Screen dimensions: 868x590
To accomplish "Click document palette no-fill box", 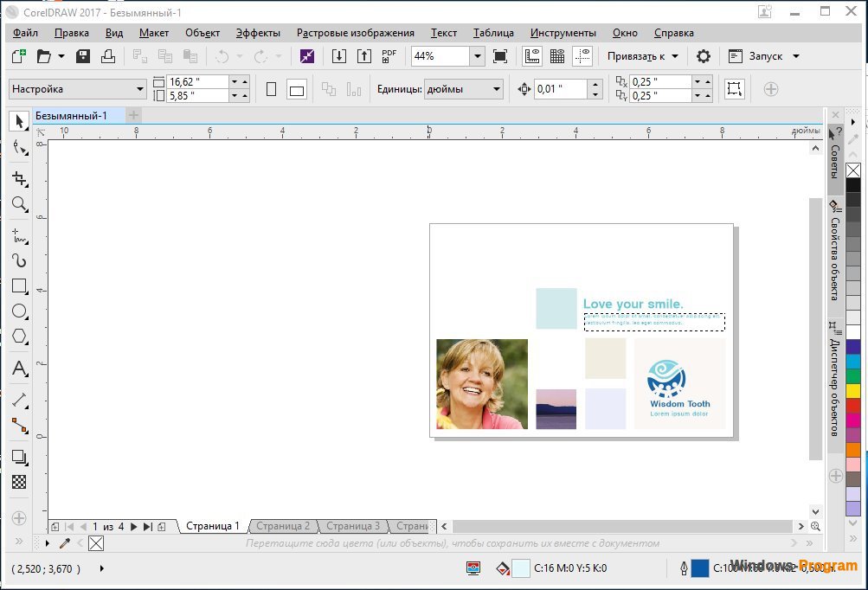I will pyautogui.click(x=96, y=543).
